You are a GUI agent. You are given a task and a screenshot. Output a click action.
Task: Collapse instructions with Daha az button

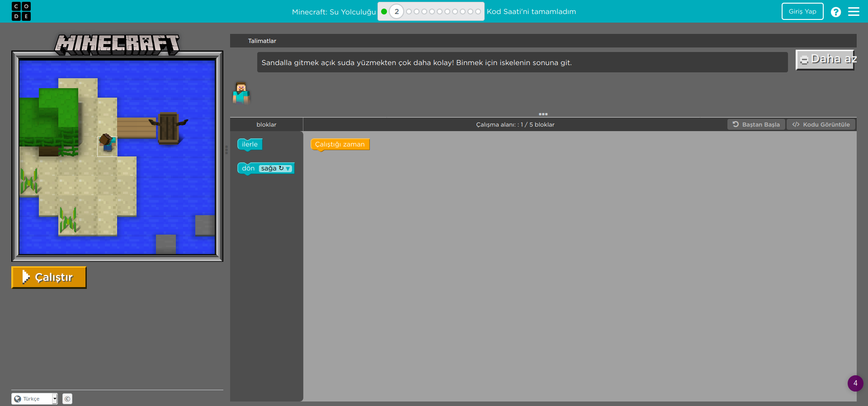coord(825,60)
